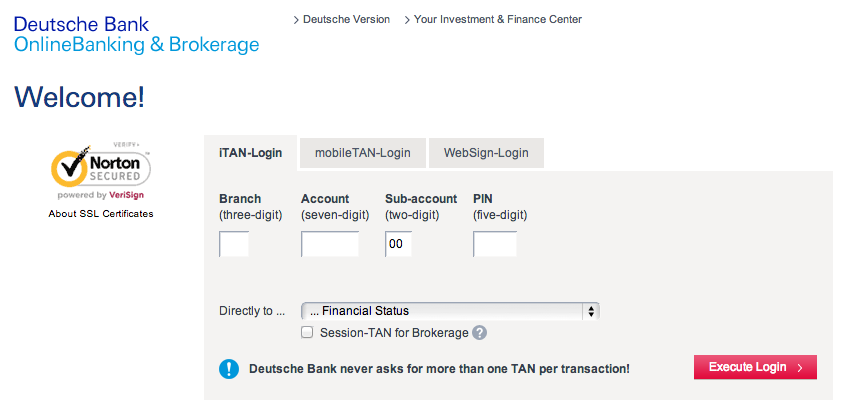Open the Deutsche Version link
842x418 pixels.
point(346,19)
